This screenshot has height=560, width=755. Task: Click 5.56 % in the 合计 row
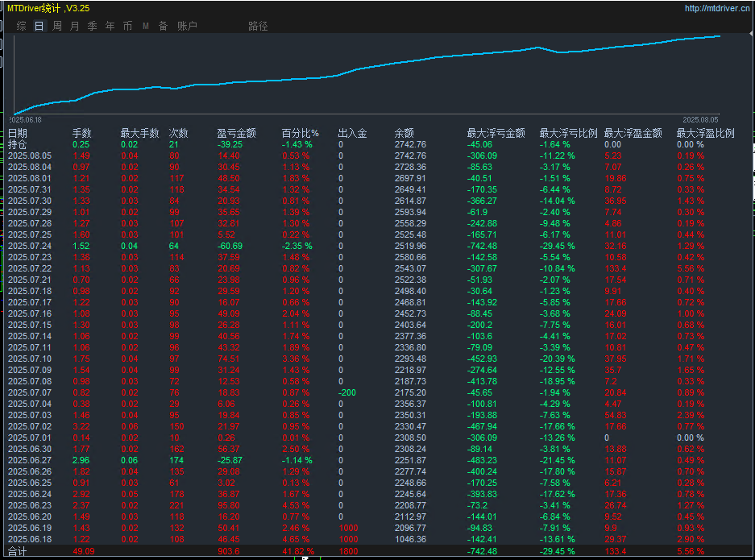[691, 551]
